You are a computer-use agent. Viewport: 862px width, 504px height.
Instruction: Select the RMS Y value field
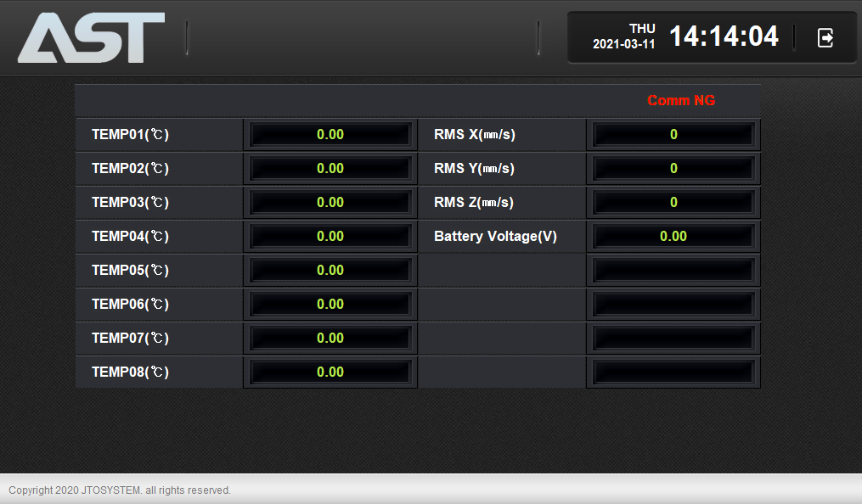pyautogui.click(x=673, y=169)
